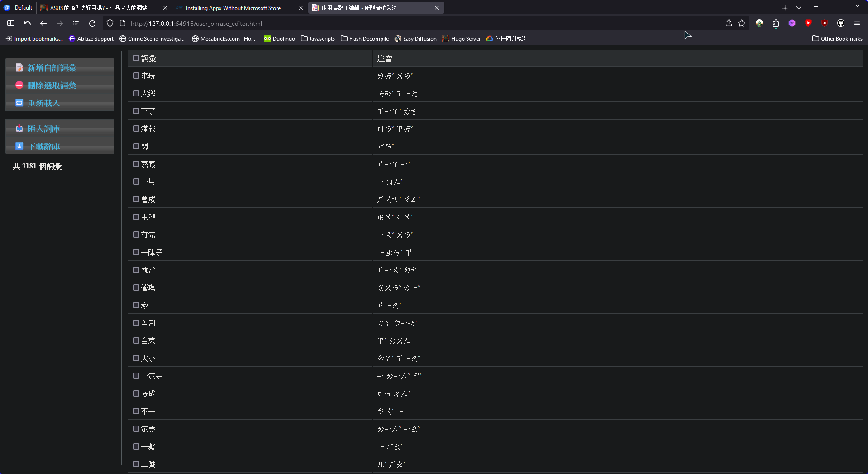Bookmark this page with the star icon
868x474 pixels.
pyautogui.click(x=742, y=24)
